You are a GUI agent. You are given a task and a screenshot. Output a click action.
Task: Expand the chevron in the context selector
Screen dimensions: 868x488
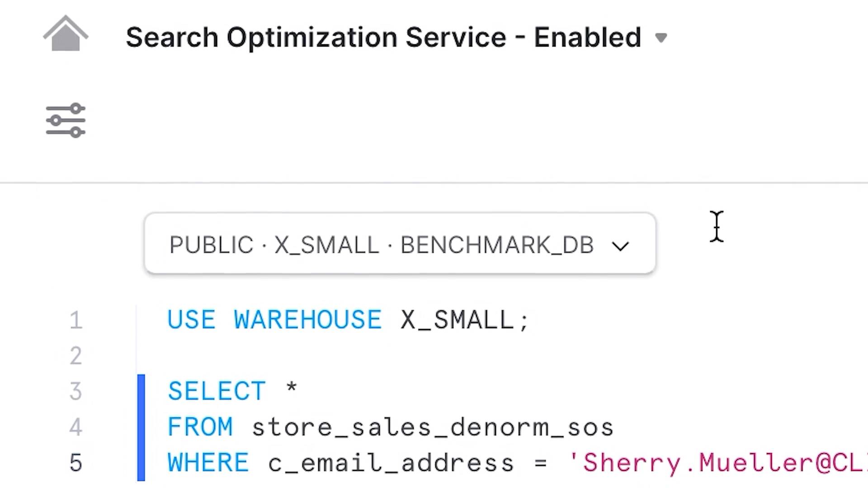[x=620, y=246]
